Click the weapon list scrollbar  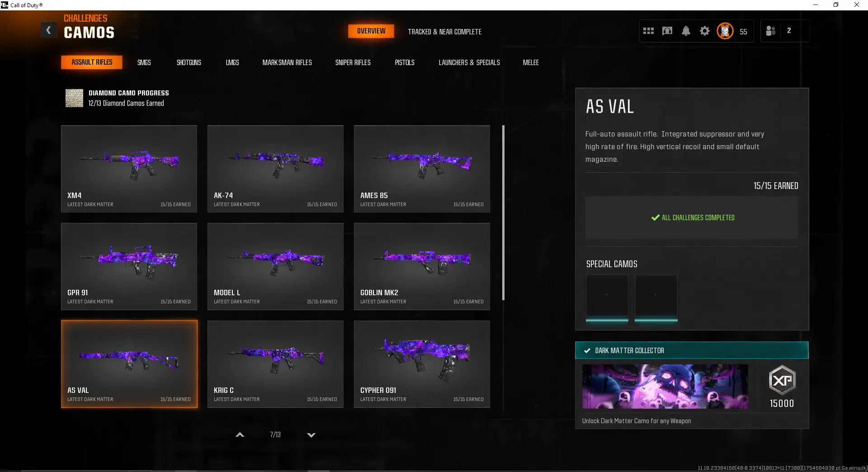click(x=503, y=212)
